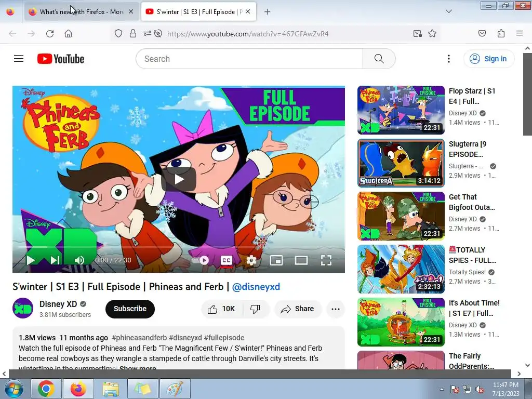Open Get That Bigfoot Outa video title
532x399 pixels.
[x=472, y=202]
